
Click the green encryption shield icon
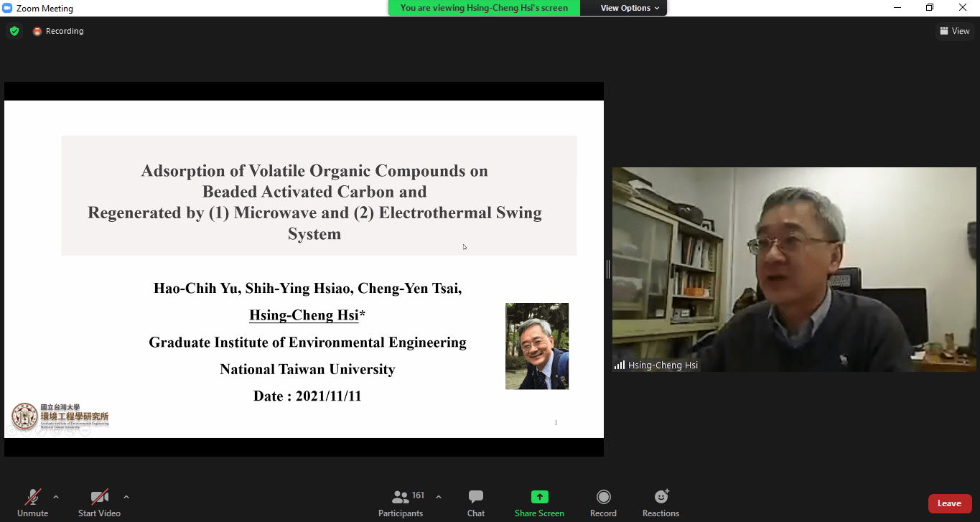pyautogui.click(x=14, y=31)
